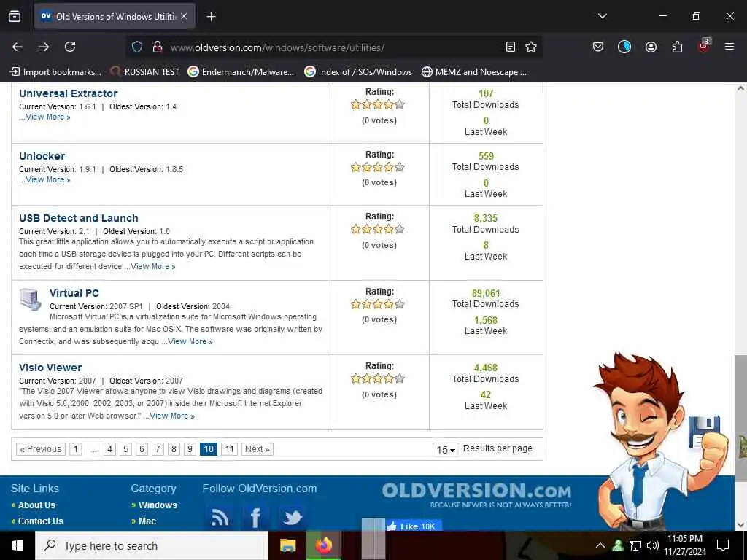Open File Explorer from the taskbar

(287, 545)
